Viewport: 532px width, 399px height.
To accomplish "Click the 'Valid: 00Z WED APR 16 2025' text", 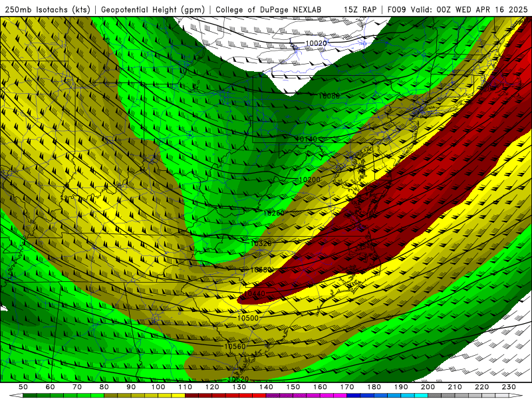I will click(469, 9).
